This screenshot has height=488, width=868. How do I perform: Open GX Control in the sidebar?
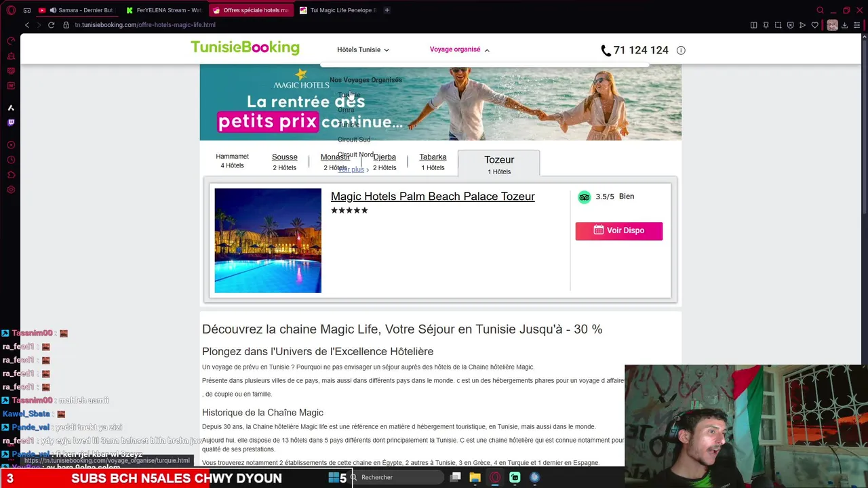click(x=11, y=41)
